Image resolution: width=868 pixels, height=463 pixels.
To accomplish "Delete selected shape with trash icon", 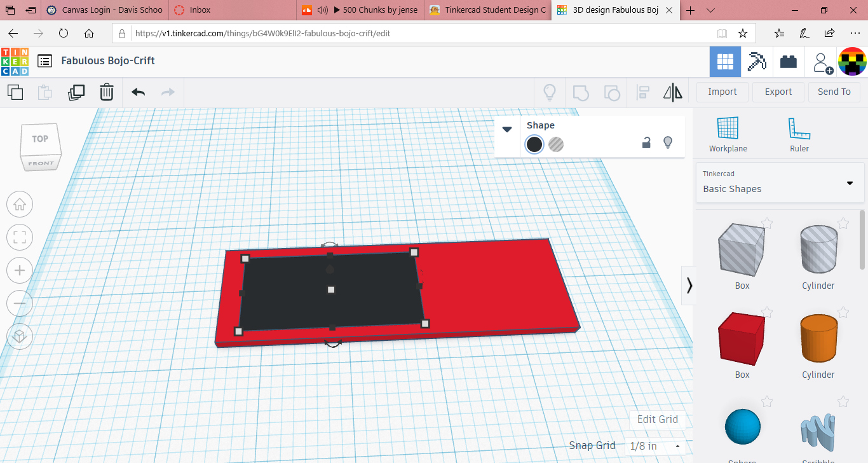I will pyautogui.click(x=107, y=92).
